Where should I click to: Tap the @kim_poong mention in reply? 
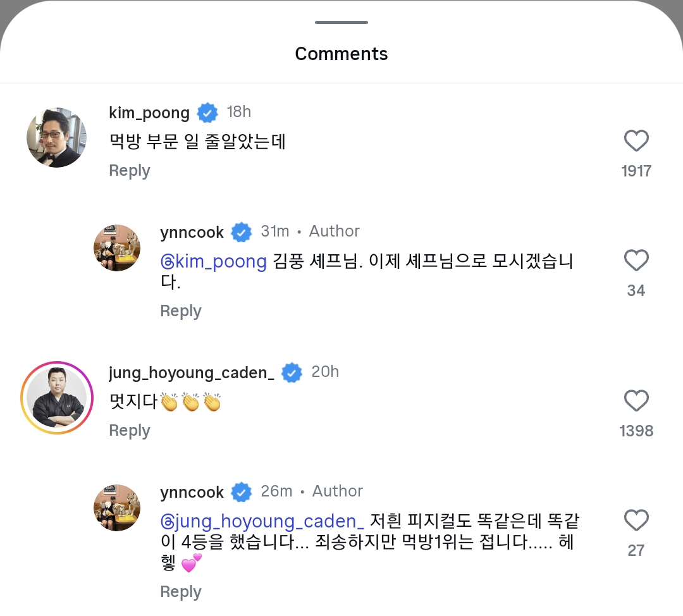pyautogui.click(x=214, y=262)
